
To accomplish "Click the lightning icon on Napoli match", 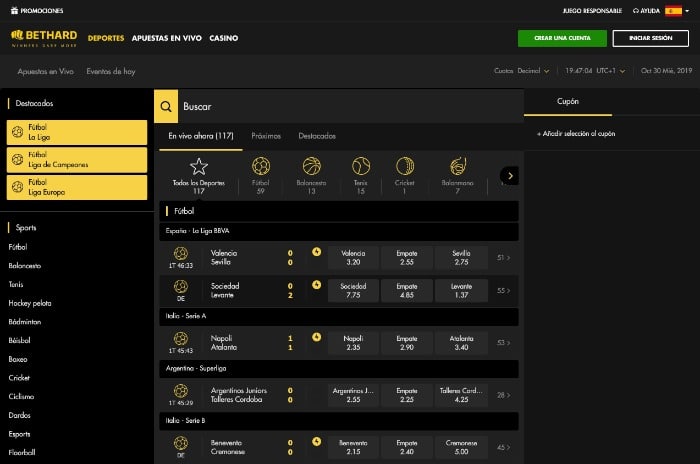I will click(x=317, y=337).
